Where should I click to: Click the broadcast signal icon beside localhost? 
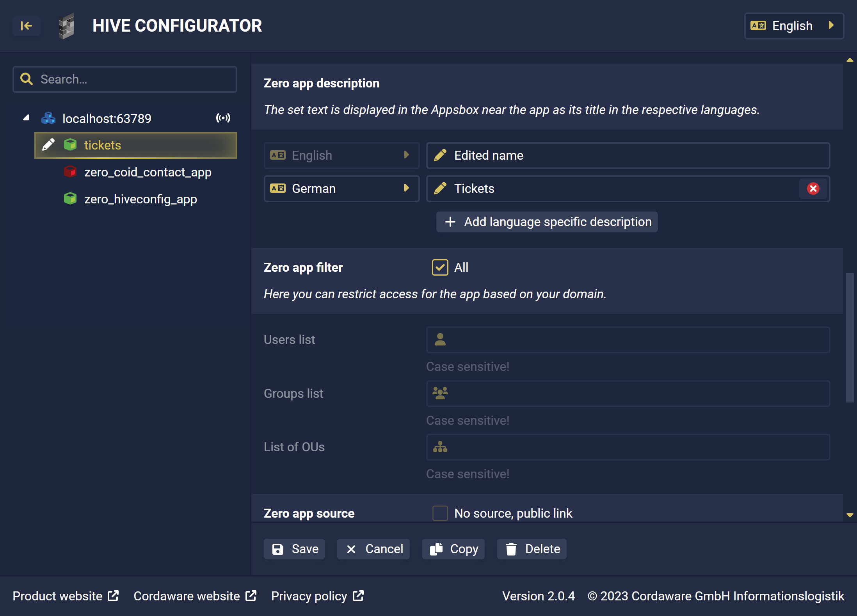pyautogui.click(x=223, y=118)
